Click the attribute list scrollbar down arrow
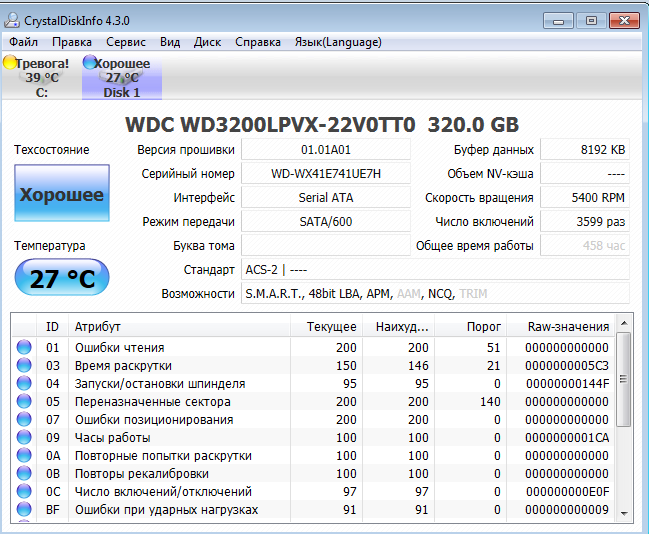649x534 pixels. tap(624, 513)
